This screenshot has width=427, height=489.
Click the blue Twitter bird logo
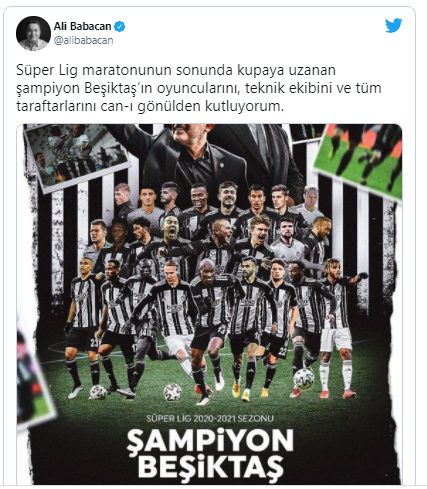tap(393, 25)
